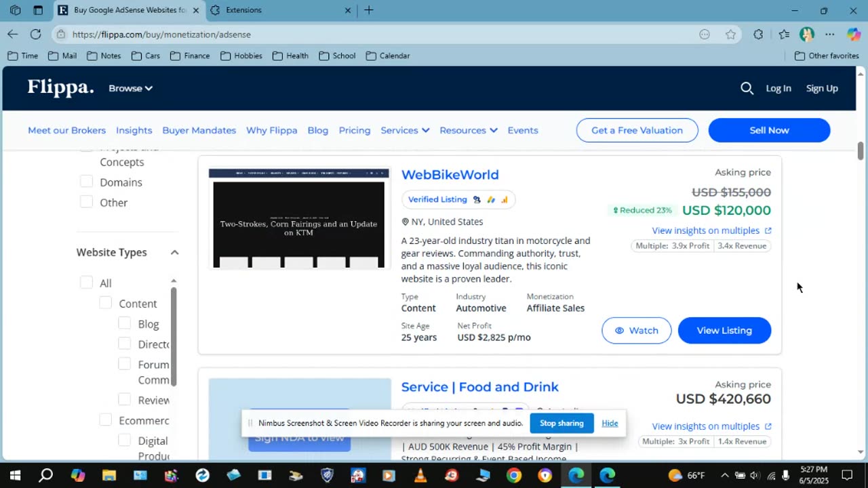Open the Insights menu item
Image resolution: width=868 pixels, height=488 pixels.
(x=134, y=130)
